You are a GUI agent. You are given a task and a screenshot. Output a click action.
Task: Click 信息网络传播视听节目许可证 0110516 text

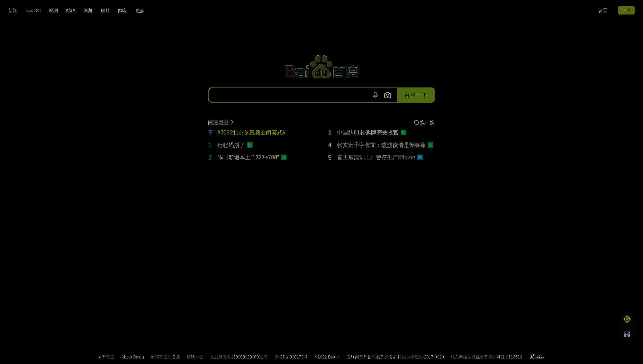tap(487, 357)
